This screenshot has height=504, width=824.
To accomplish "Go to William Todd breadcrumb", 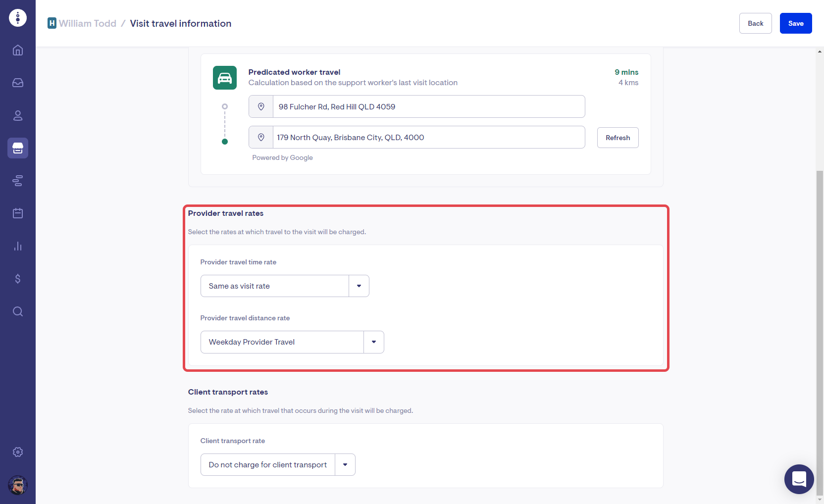I will pos(87,23).
